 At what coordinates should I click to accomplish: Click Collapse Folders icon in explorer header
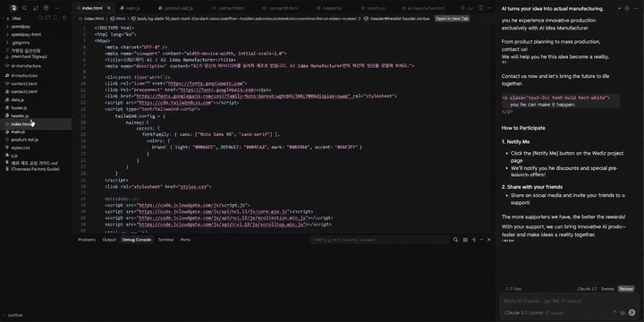(x=64, y=18)
